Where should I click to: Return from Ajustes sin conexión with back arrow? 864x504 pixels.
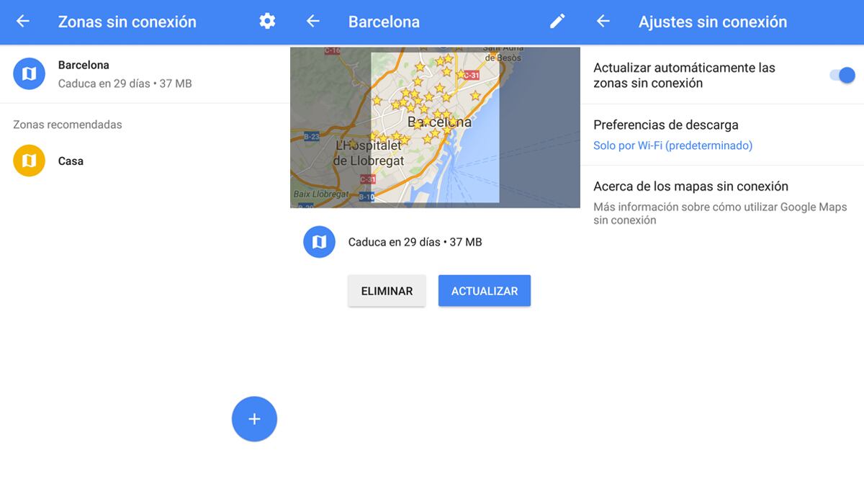coord(603,22)
